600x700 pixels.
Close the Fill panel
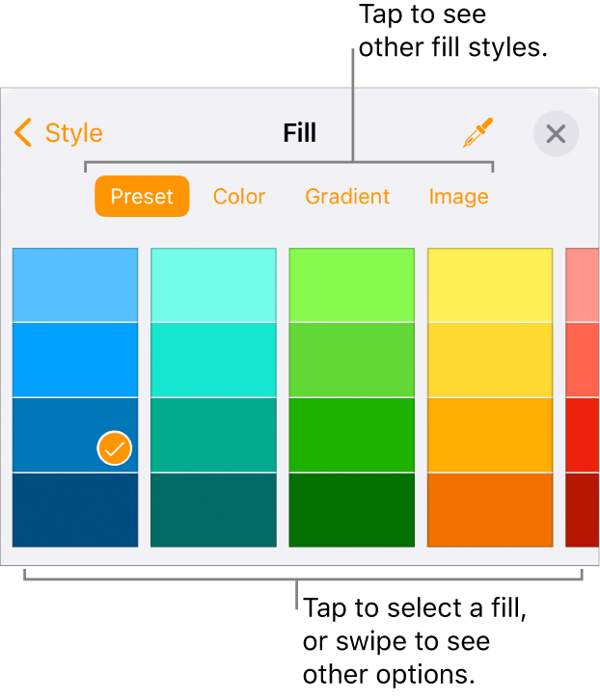point(556,134)
